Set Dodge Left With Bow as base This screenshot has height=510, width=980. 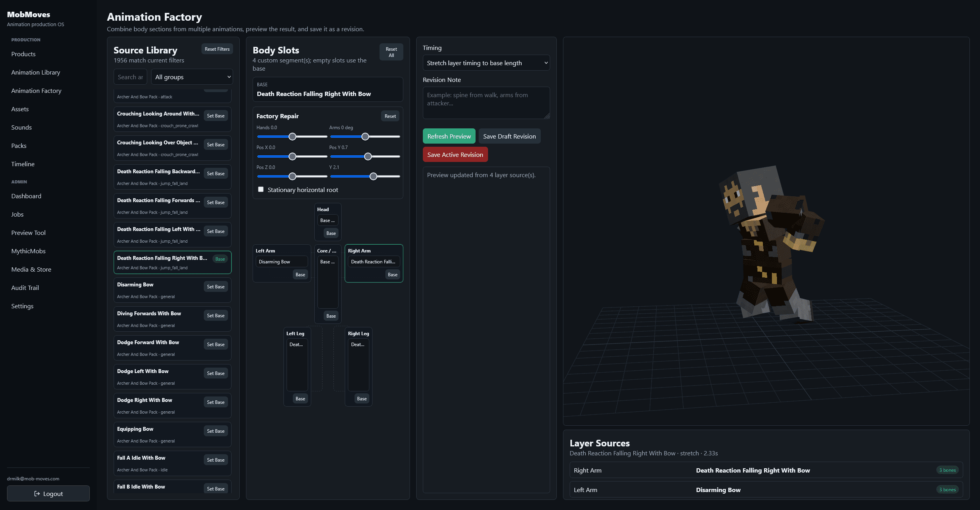[x=216, y=373]
